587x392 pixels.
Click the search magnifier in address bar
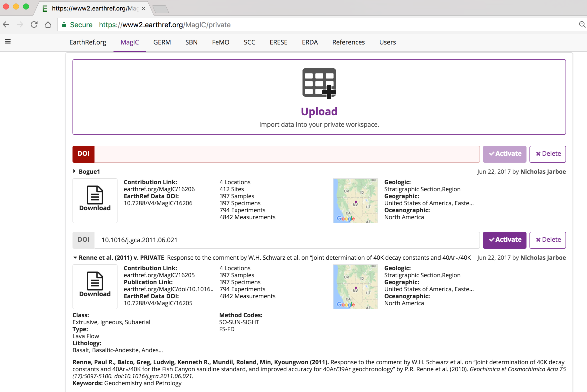pyautogui.click(x=582, y=24)
